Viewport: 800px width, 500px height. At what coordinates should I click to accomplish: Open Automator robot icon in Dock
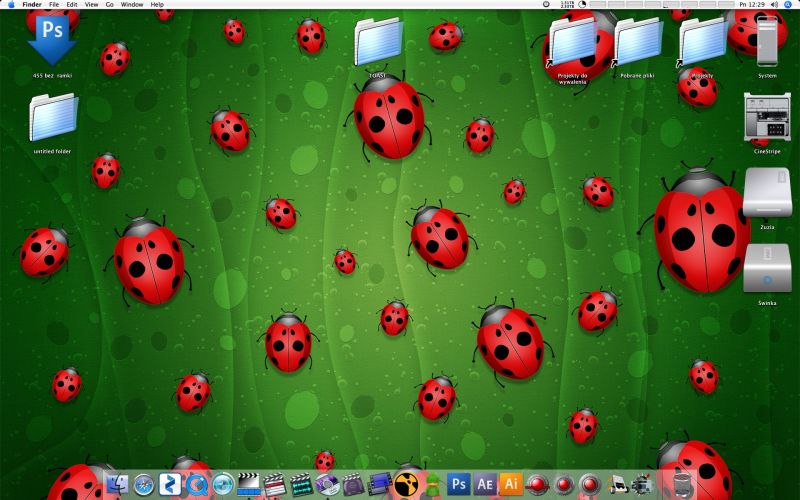tap(642, 484)
